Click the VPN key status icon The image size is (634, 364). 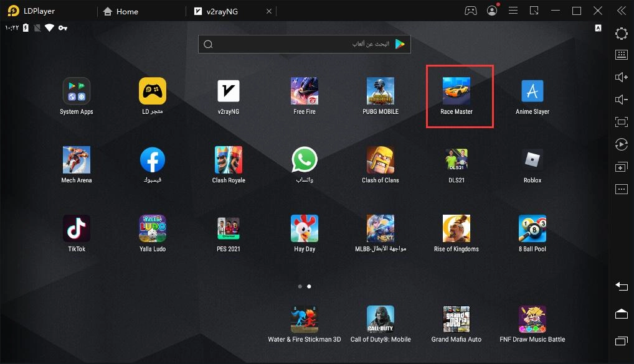63,28
